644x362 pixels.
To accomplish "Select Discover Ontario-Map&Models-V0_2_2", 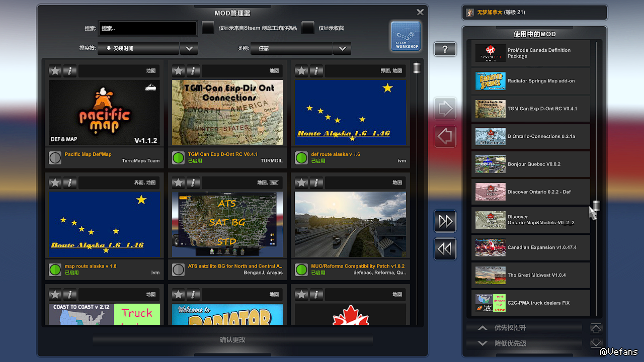I will pyautogui.click(x=531, y=220).
